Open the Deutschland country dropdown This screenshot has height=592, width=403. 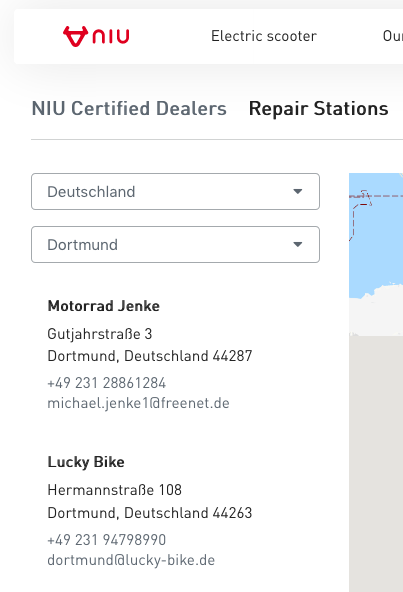click(175, 191)
